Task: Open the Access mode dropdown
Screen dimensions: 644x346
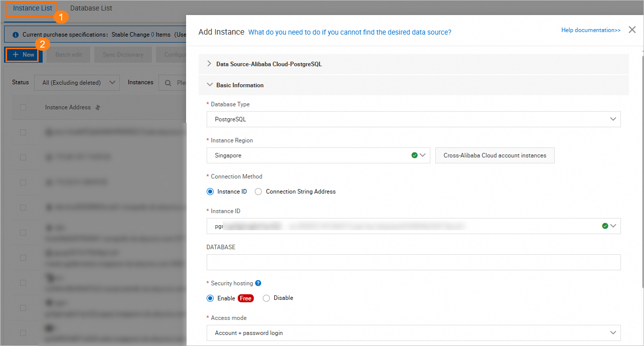Action: point(612,332)
